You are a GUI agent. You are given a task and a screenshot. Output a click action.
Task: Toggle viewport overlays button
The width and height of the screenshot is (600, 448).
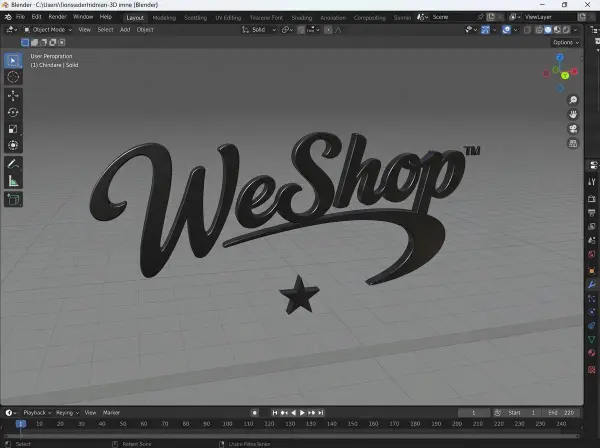coord(506,30)
